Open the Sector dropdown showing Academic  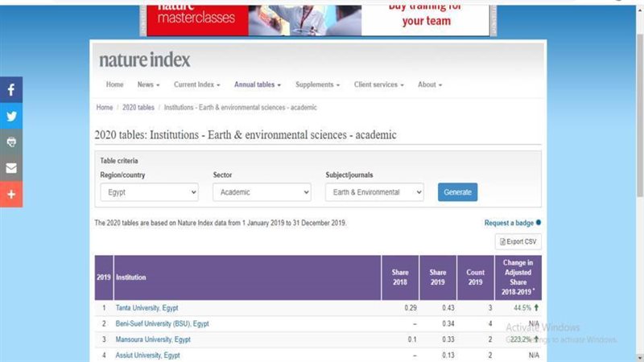tap(262, 192)
